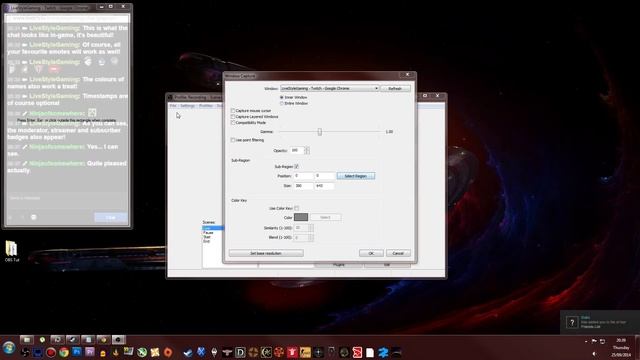Image resolution: width=640 pixels, height=360 pixels.
Task: Select the highlighted scene in Scenes list
Action: 213,228
